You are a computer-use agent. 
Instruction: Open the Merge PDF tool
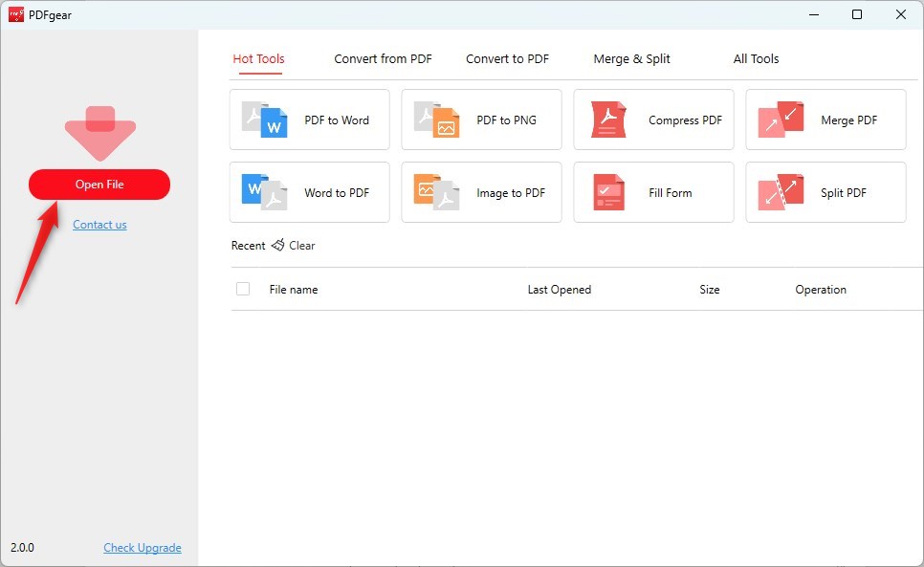(825, 120)
